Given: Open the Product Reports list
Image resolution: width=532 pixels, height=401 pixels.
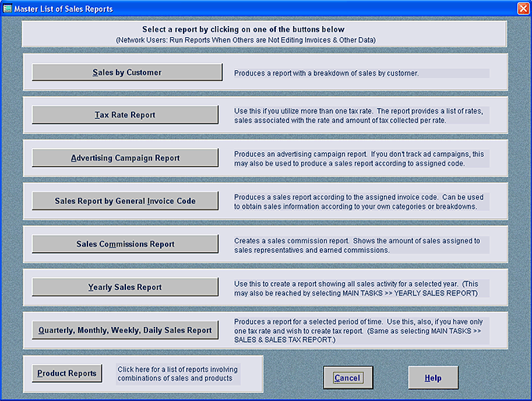Looking at the screenshot, I should tap(67, 373).
